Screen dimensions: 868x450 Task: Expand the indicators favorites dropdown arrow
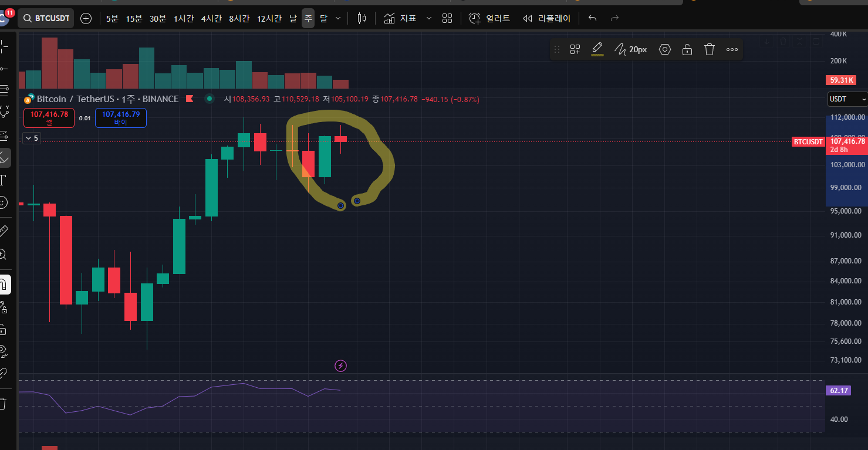pyautogui.click(x=429, y=18)
